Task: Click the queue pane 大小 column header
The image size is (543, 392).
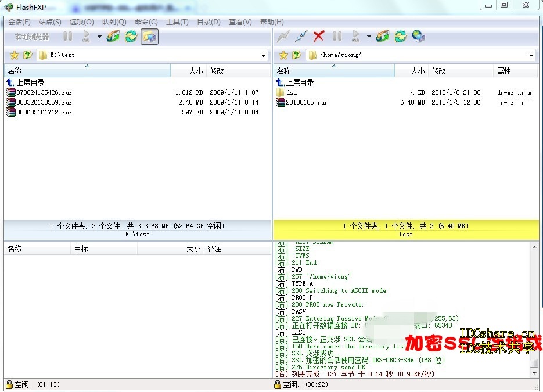Action: [171, 249]
